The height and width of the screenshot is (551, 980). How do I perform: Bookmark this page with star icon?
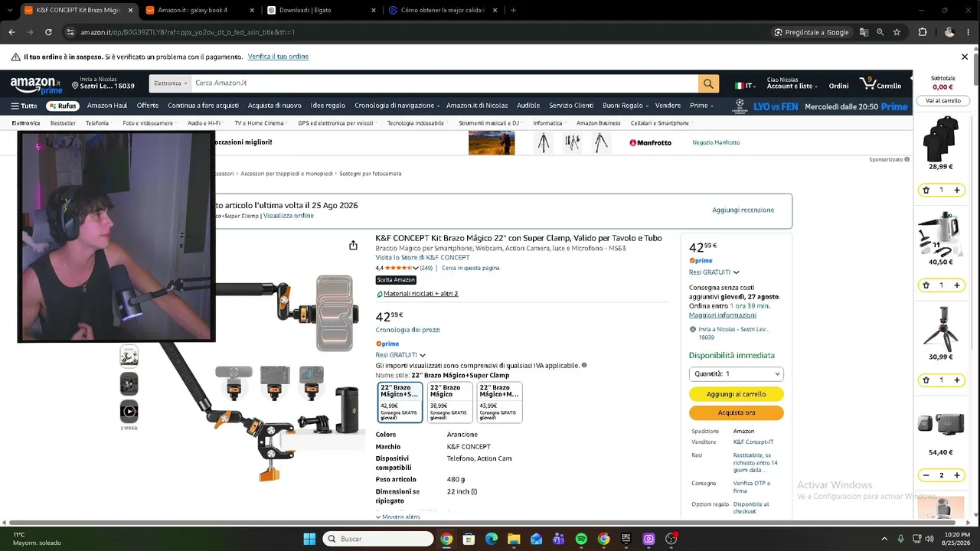click(897, 32)
